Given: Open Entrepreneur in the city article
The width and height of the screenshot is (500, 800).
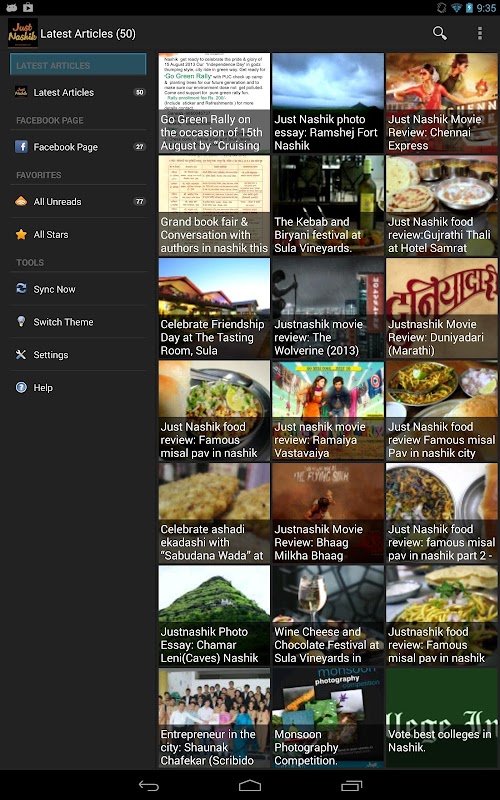Looking at the screenshot, I should click(214, 718).
